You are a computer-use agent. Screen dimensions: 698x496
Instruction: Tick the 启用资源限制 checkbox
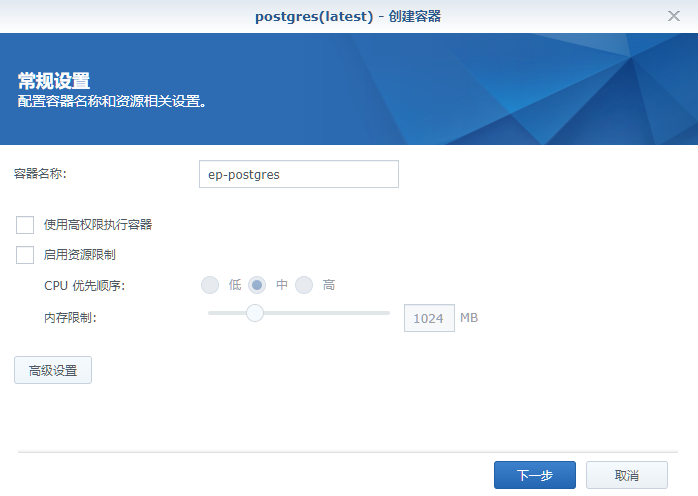point(25,255)
